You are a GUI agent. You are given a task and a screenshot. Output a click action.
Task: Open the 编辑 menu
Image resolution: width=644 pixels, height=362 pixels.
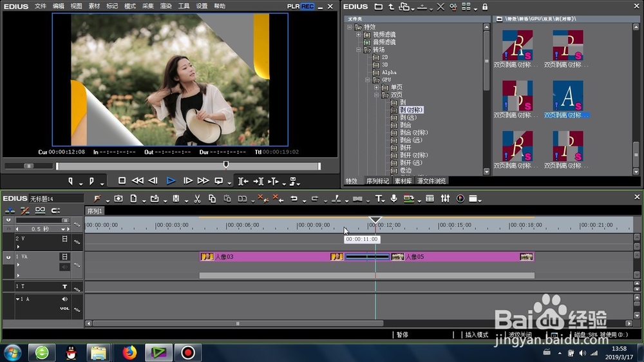[x=59, y=6]
